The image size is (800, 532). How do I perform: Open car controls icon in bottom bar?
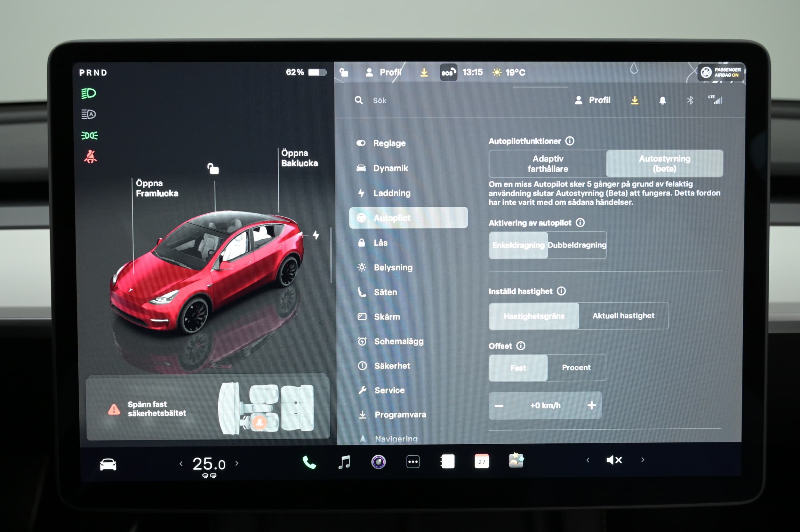pos(108,464)
